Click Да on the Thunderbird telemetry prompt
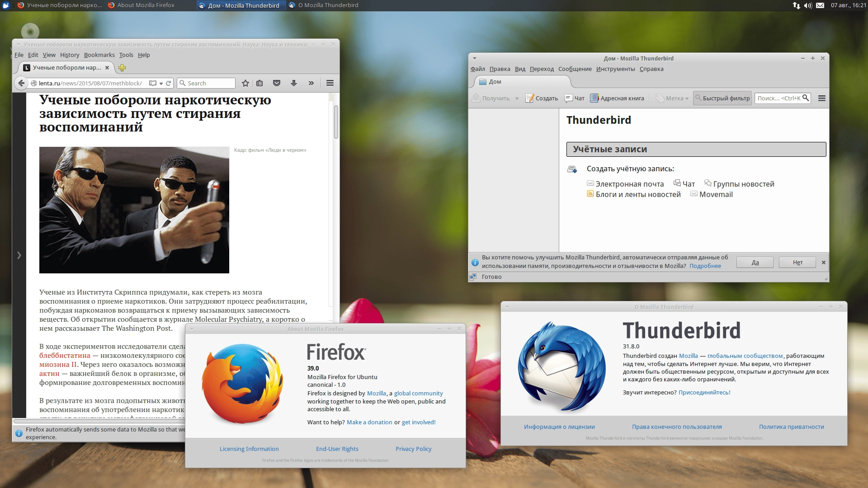 coord(755,263)
